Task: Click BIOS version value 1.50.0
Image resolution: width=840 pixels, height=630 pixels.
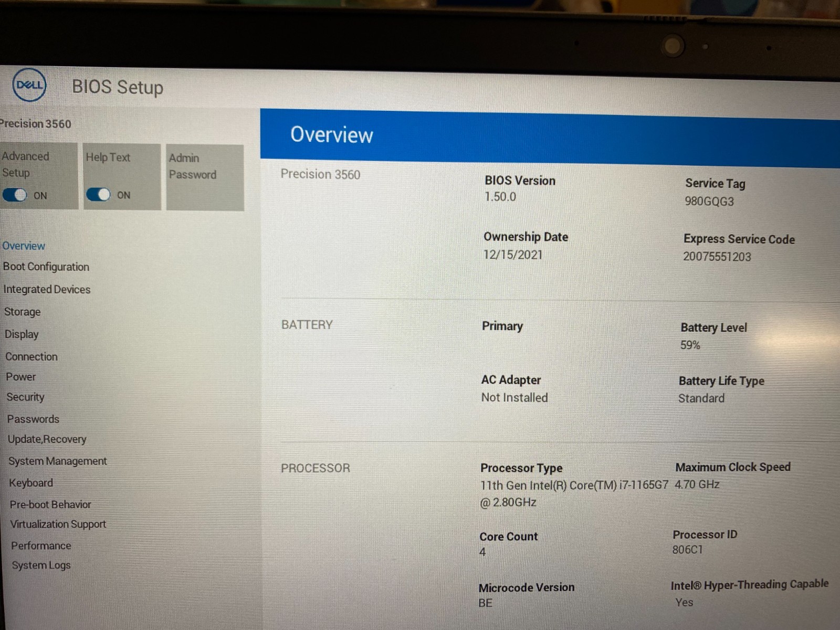Action: [500, 197]
